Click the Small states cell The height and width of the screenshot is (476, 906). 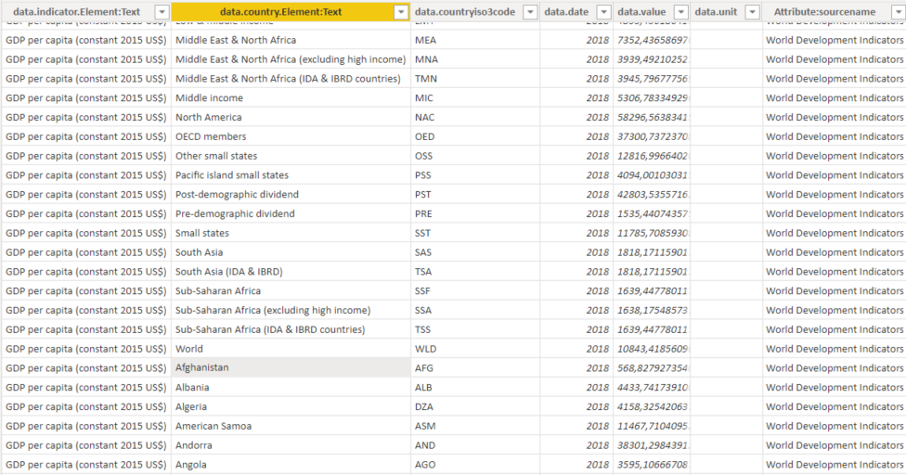point(291,233)
